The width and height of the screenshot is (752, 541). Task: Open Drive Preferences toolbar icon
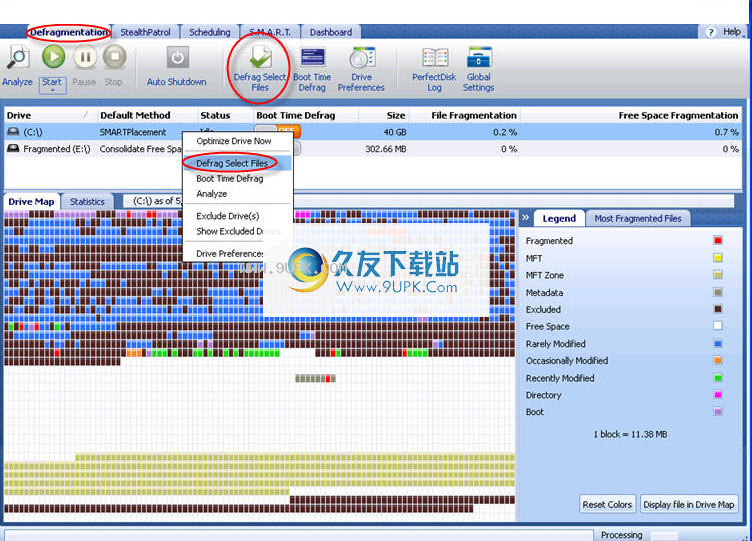coord(362,58)
